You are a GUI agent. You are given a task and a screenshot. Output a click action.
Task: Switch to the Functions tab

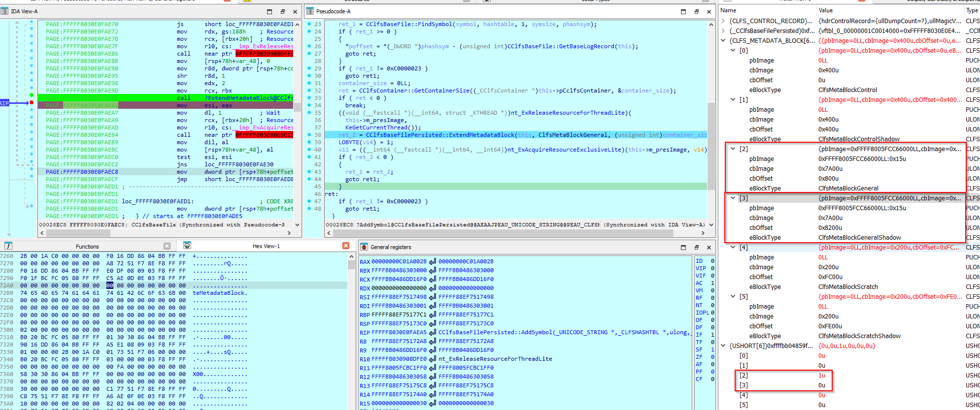[87, 246]
